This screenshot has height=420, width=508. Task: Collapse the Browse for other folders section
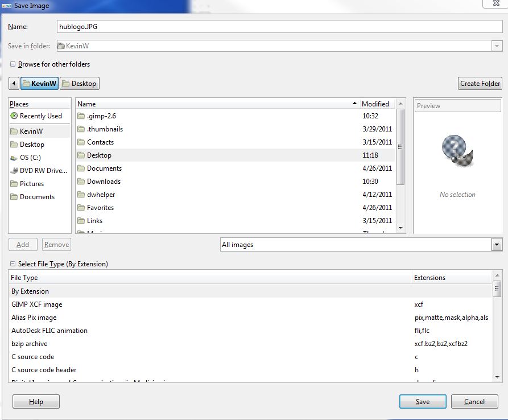(x=13, y=64)
